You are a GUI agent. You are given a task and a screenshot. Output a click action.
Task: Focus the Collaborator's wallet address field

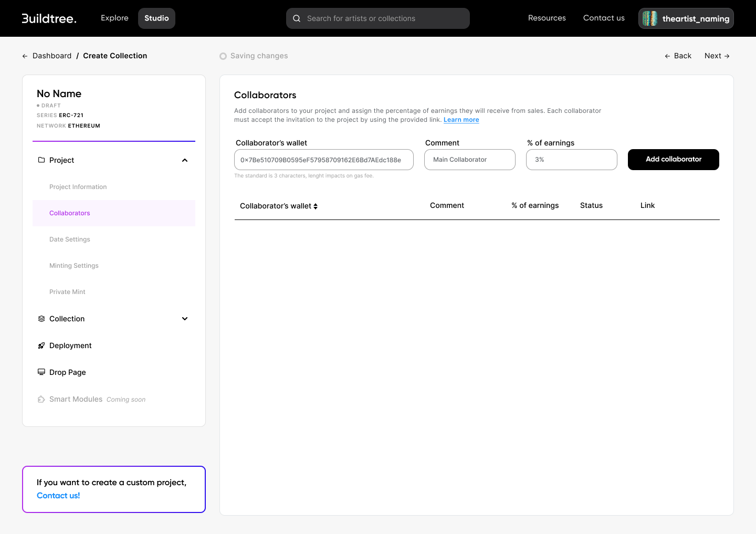(323, 160)
